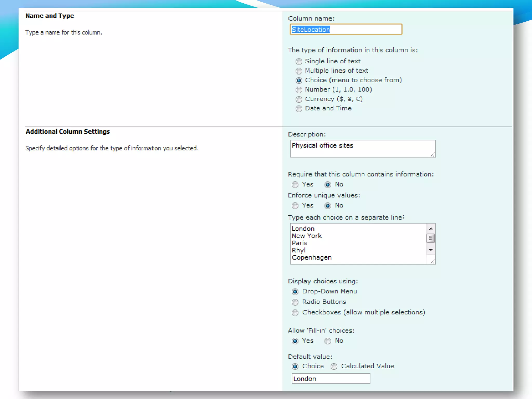Click the Description box resize handle

tap(433, 155)
